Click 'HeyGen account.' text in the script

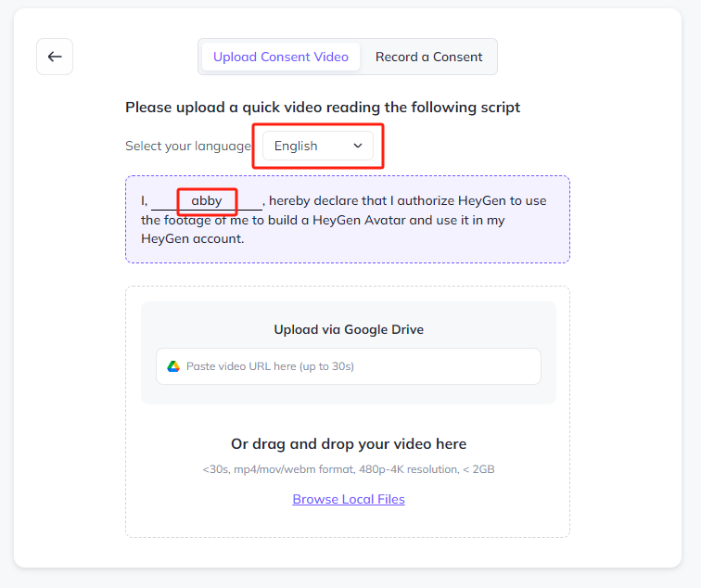point(193,238)
